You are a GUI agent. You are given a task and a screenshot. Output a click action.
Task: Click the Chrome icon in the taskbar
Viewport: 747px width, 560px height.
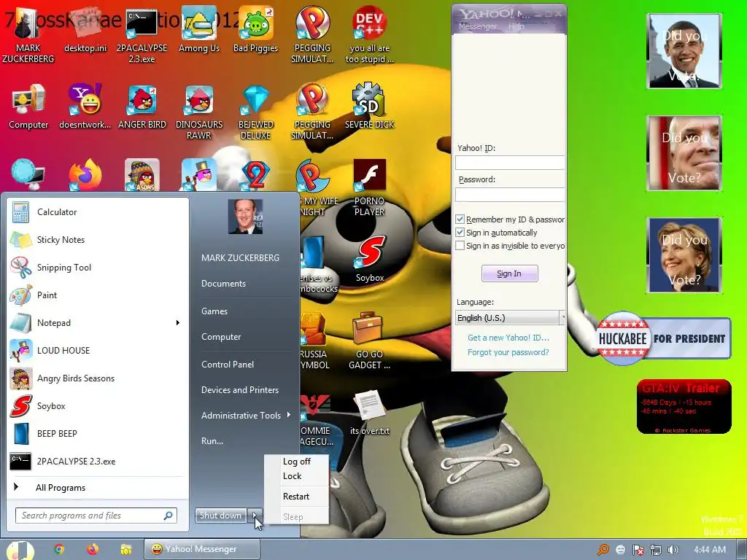[x=59, y=549]
